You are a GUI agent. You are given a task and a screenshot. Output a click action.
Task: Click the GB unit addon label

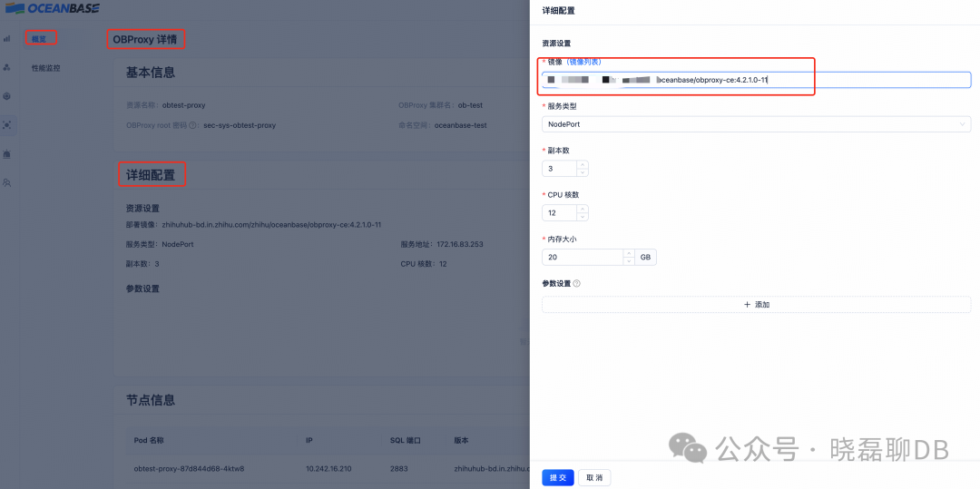click(646, 258)
